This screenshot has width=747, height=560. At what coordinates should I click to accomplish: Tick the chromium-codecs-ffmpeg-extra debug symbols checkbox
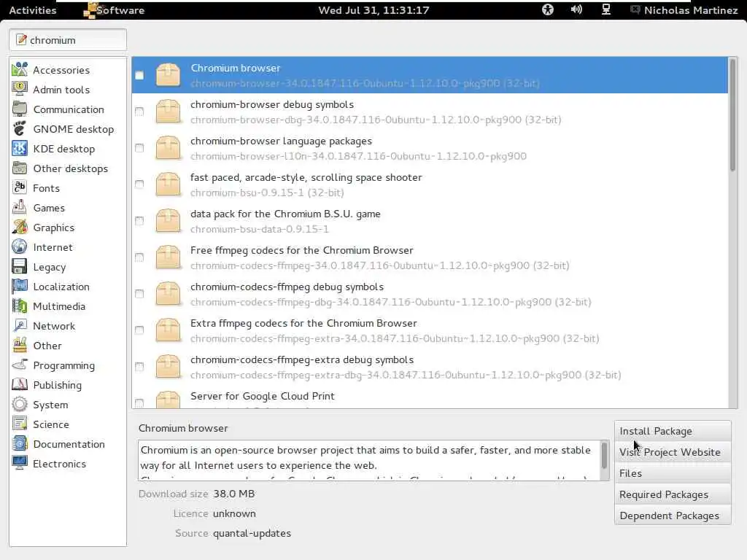(x=139, y=367)
